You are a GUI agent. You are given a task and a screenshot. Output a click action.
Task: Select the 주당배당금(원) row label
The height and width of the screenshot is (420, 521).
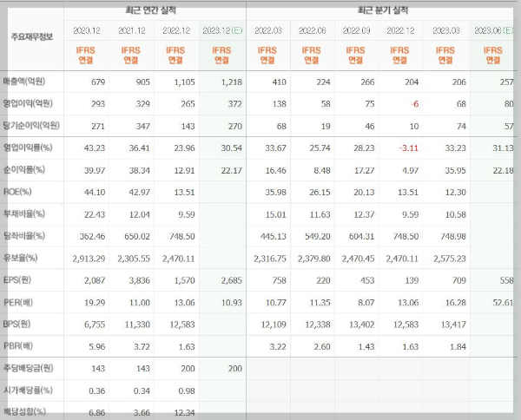coord(28,368)
